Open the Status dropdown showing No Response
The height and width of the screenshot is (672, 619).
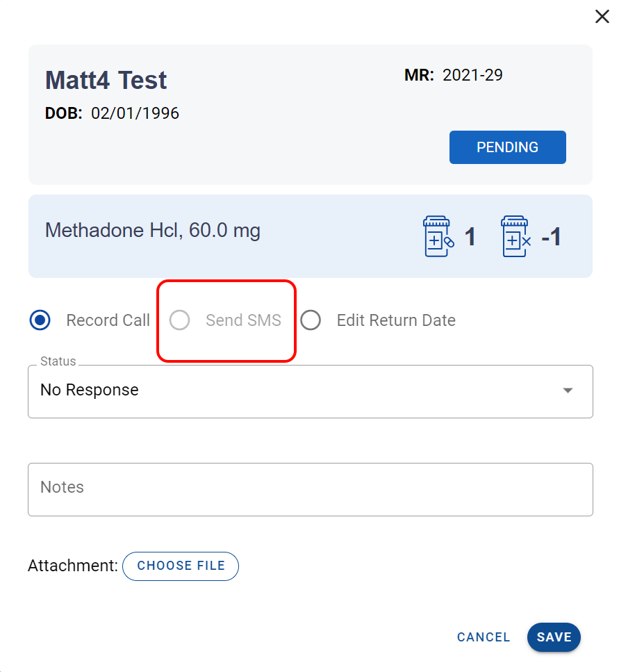click(299, 391)
